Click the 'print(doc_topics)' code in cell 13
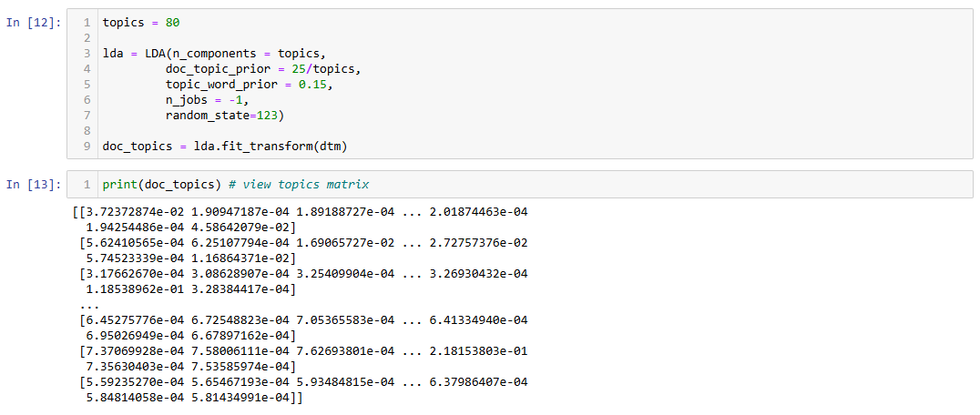 [x=162, y=184]
